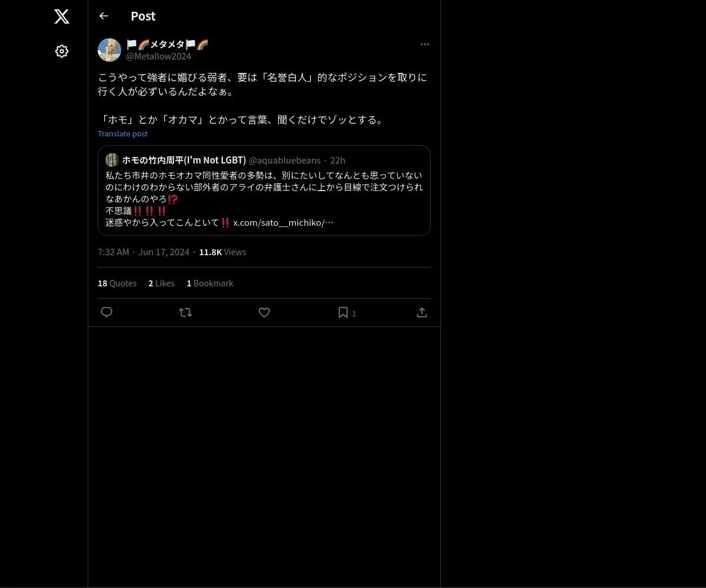Click the 7:32 AM Jun 17 timestamp
706x588 pixels.
tap(144, 252)
